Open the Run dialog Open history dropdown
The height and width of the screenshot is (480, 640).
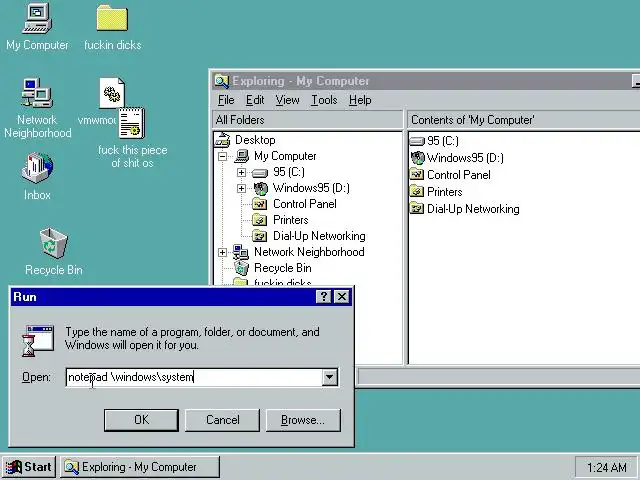pos(329,377)
